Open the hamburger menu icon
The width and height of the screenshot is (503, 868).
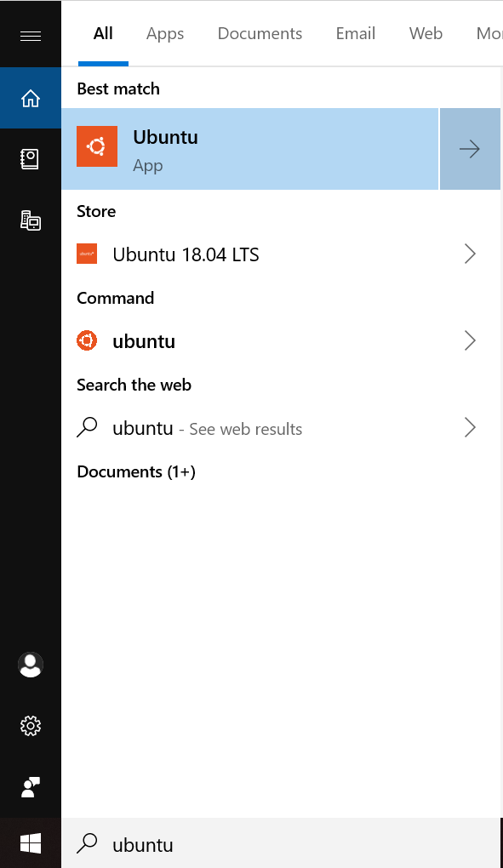(31, 36)
